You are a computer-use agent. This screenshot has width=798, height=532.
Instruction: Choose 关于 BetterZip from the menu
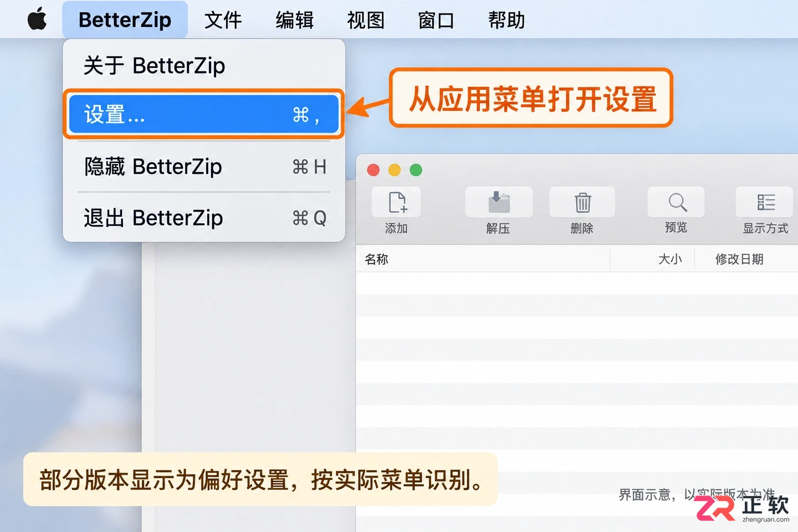tap(204, 65)
